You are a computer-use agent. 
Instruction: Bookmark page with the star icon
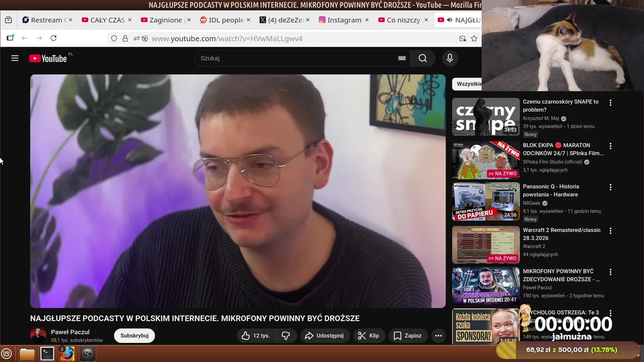[474, 38]
